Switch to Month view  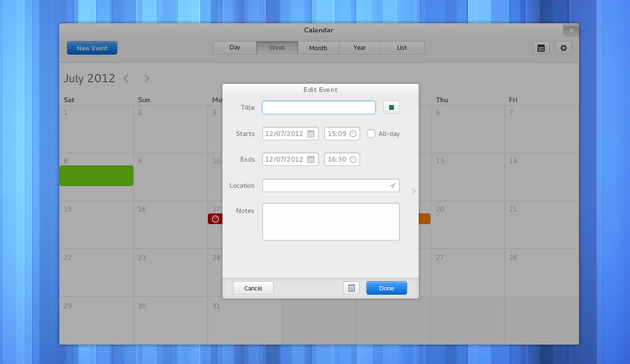pyautogui.click(x=318, y=48)
